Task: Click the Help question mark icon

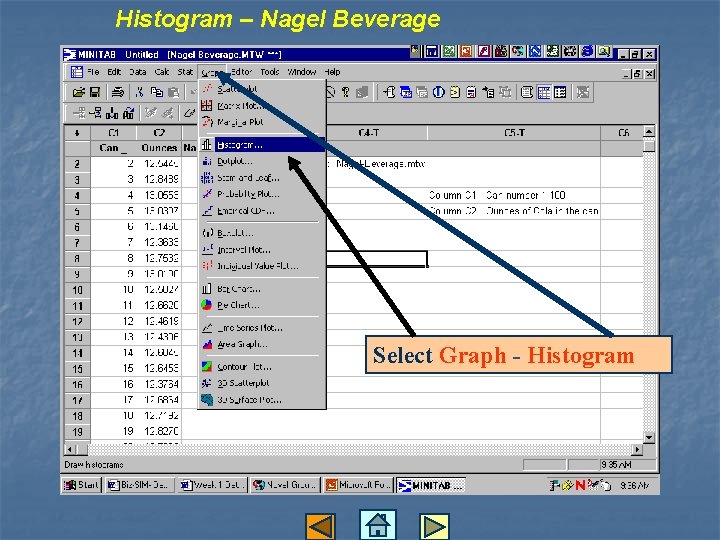Action: 346,93
